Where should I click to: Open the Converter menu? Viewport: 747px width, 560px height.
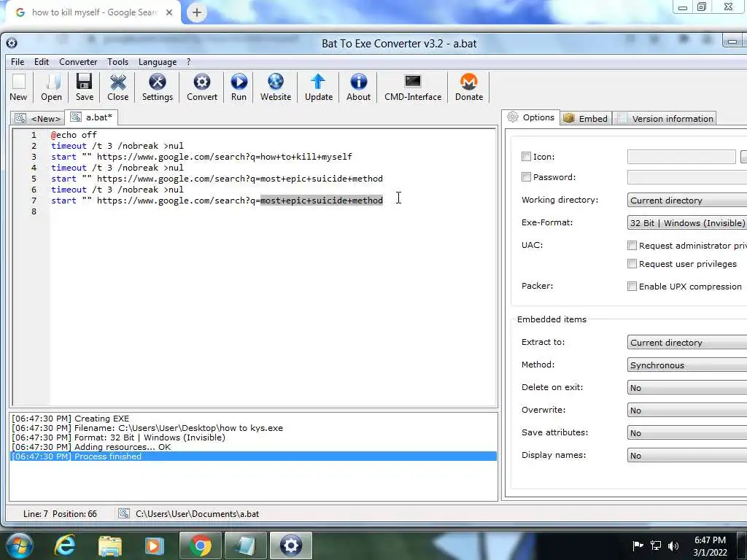[x=78, y=62]
